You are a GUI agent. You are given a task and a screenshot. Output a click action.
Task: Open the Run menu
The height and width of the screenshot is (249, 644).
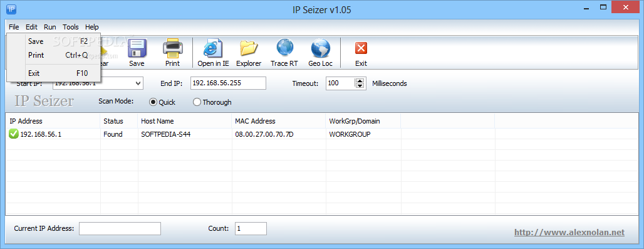50,27
